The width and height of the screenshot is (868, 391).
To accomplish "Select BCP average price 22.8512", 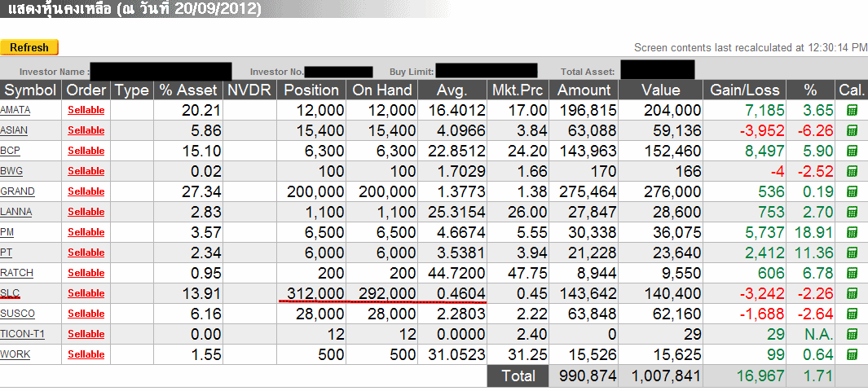I will coord(457,151).
